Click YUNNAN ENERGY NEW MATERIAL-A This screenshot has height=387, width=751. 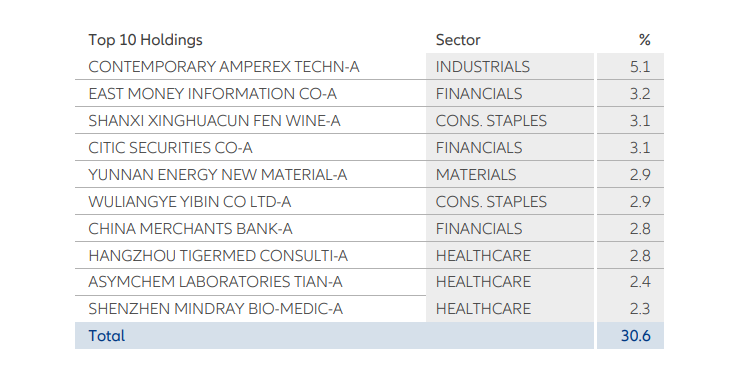217,174
